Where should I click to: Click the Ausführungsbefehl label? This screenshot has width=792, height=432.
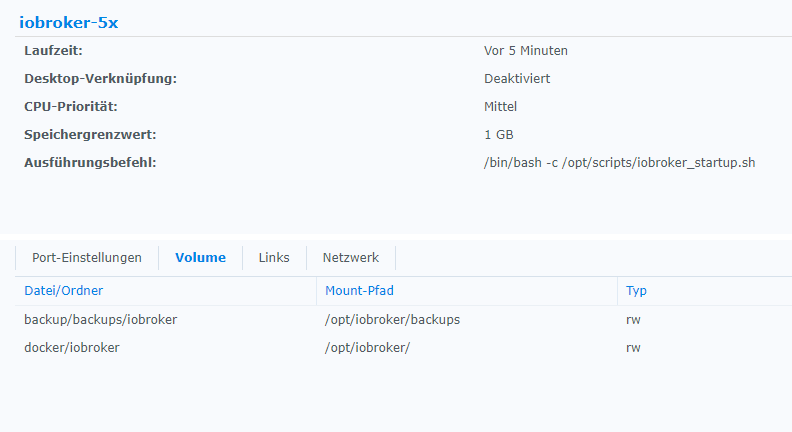click(x=90, y=163)
